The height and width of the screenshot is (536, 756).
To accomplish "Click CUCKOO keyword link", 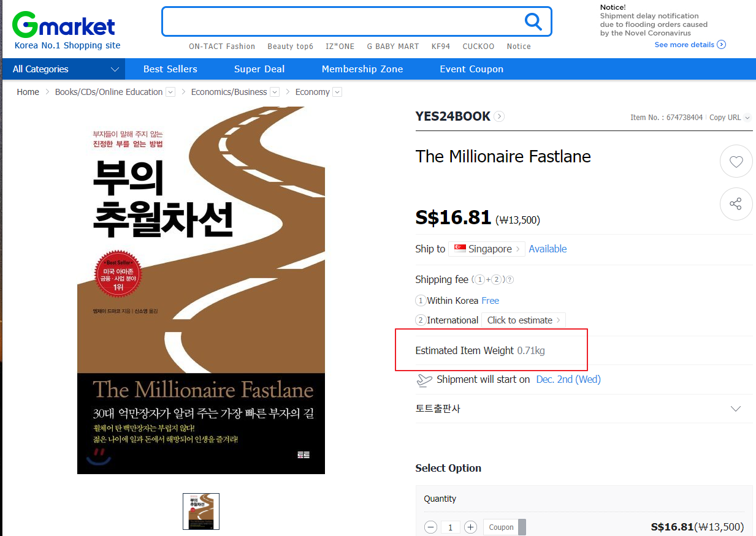I will pos(478,47).
